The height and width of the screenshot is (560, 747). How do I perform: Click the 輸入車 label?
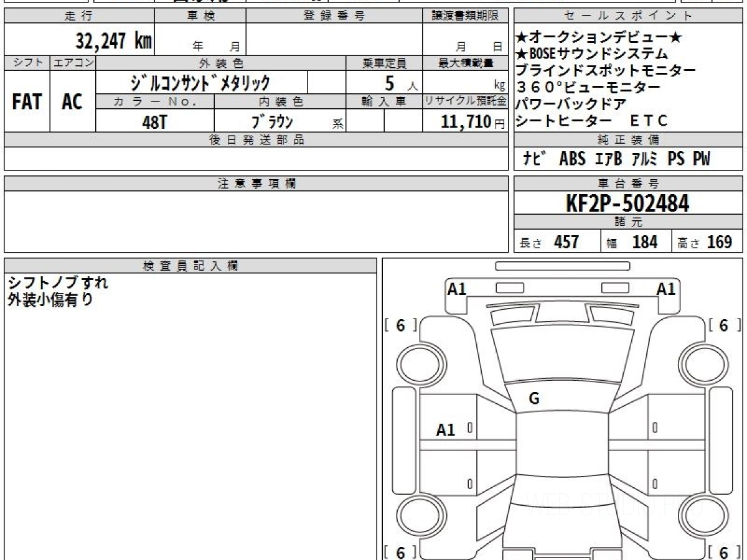[384, 101]
